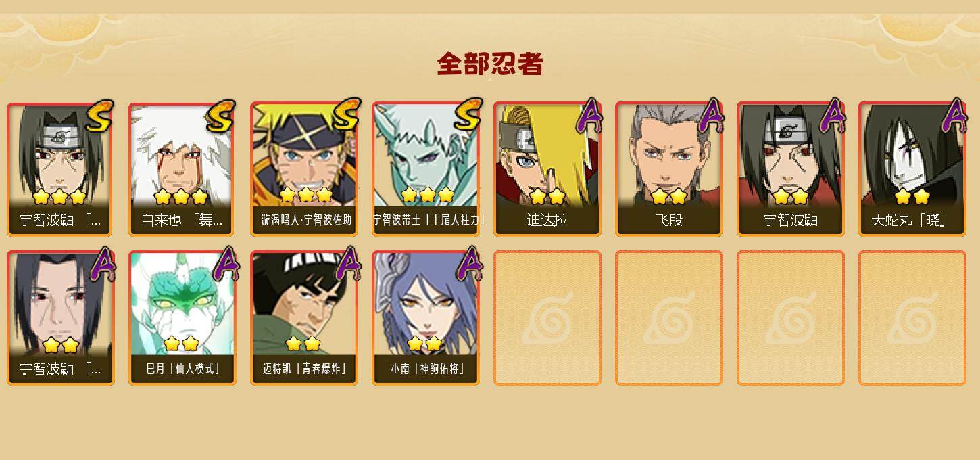Select the 小南「神驹佑将」 ninja card
Screen dimensions: 980x460
click(425, 318)
